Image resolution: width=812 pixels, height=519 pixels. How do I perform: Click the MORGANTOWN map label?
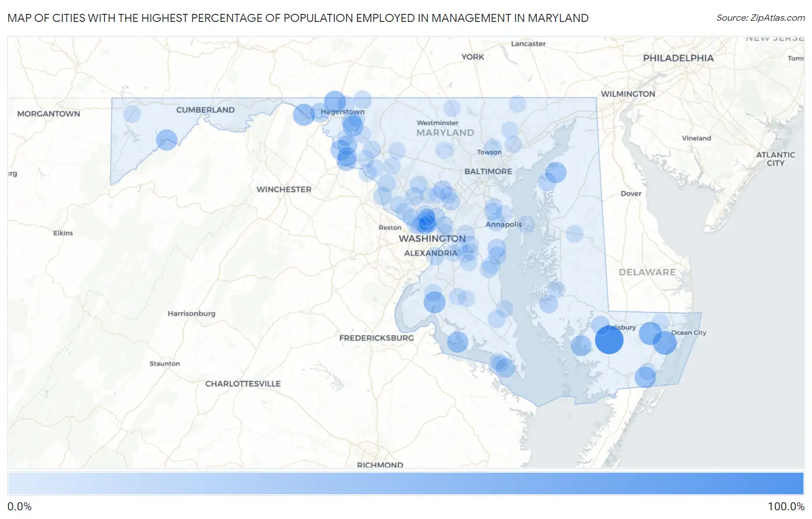(49, 114)
